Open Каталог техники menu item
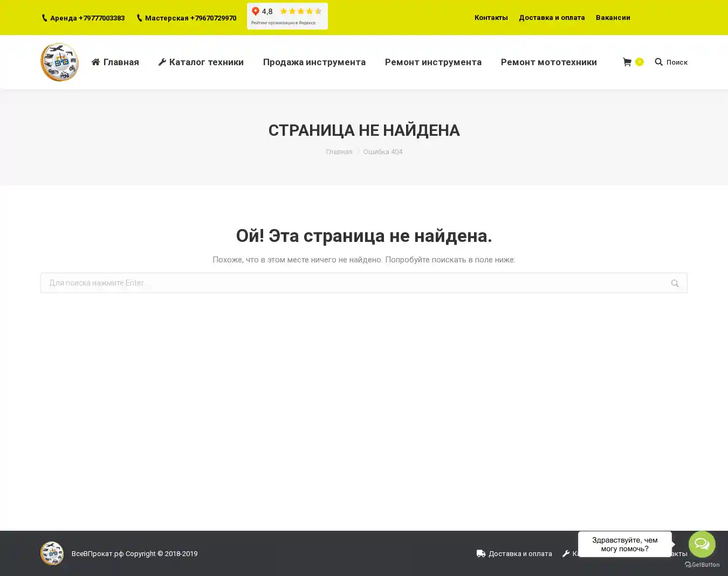 point(201,62)
